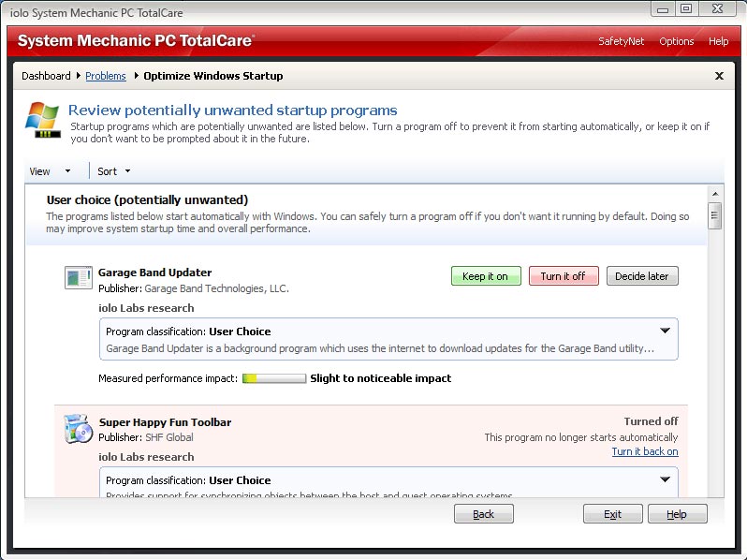Click 'SHF Global' publisher text
This screenshot has height=560, width=747.
coord(169,437)
